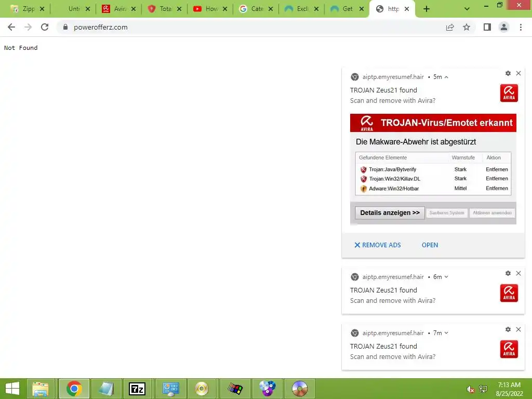Click the Not Found page text
The width and height of the screenshot is (532, 399).
pos(21,48)
